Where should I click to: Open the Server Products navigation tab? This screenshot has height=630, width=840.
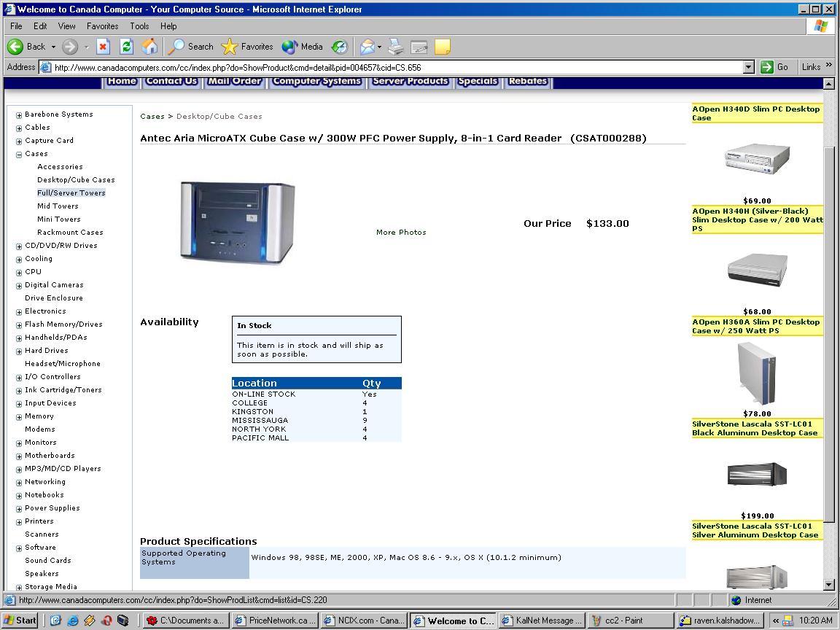411,82
